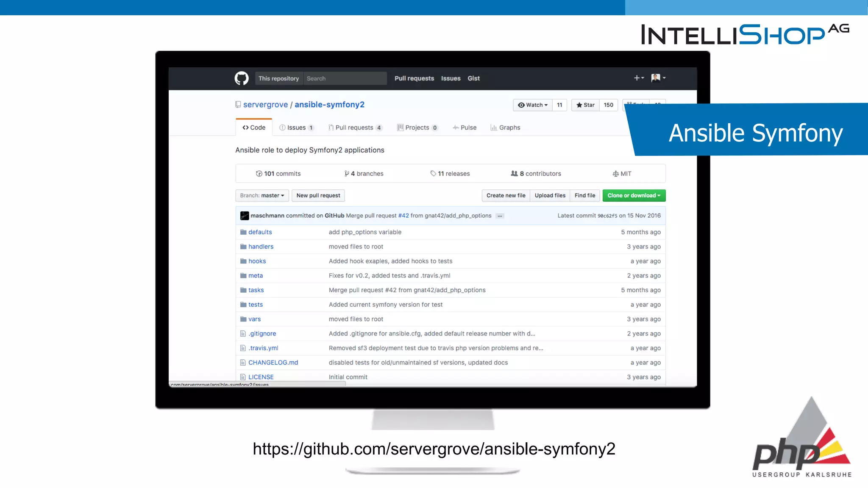Open the GitHub octocat logo home link
The height and width of the screenshot is (488, 868).
[242, 78]
